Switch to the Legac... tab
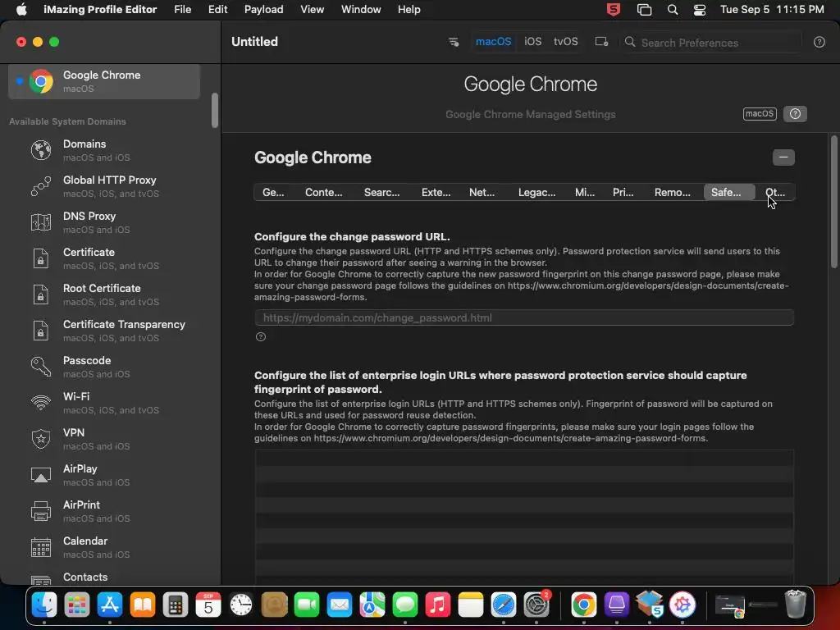 536,192
